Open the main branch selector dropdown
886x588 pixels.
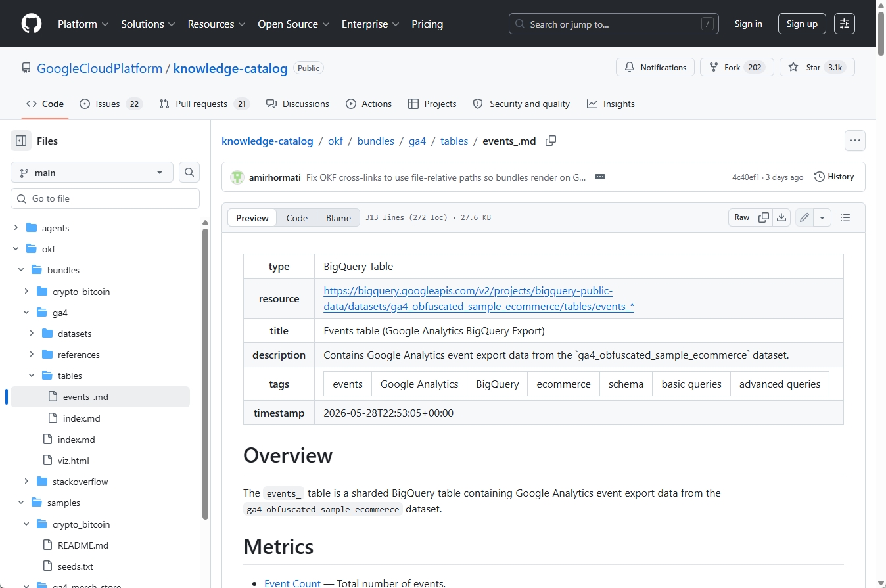pyautogui.click(x=92, y=173)
